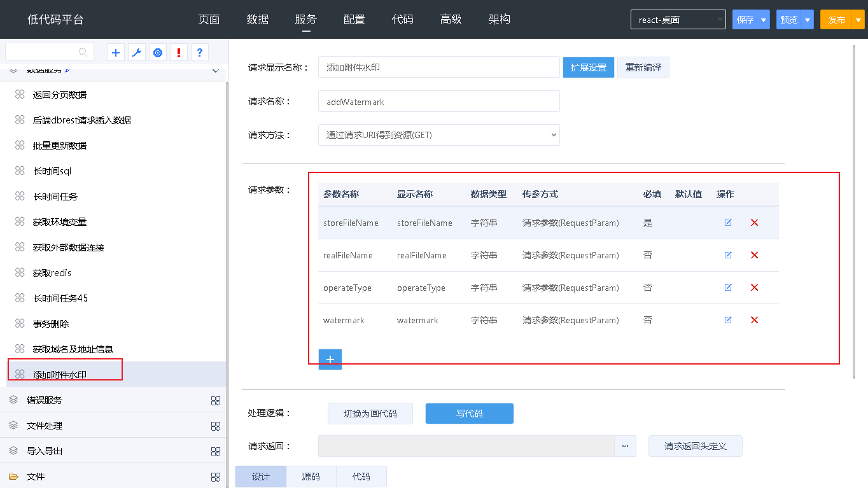This screenshot has height=488, width=868.
Task: Click the search magnifier icon in sidebar
Action: click(x=83, y=52)
